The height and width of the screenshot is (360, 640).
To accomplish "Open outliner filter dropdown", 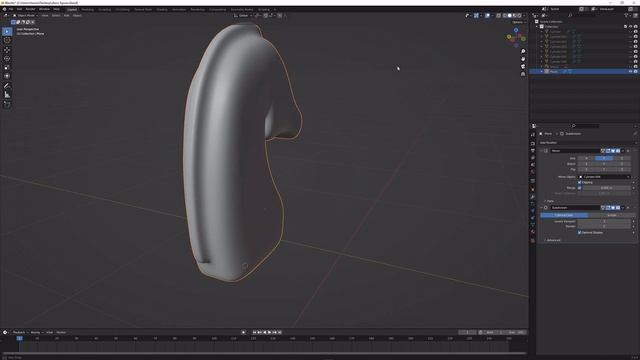I will 627,16.
